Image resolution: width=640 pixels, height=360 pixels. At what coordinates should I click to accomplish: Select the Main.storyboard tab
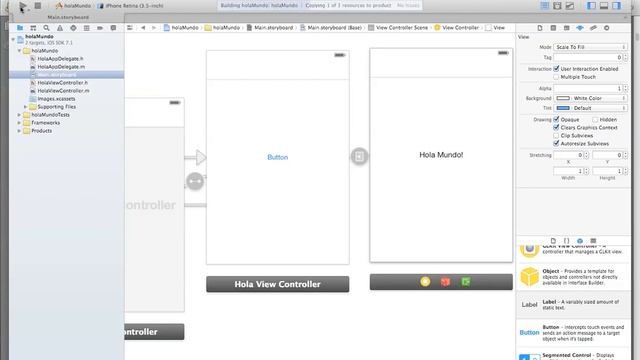pyautogui.click(x=68, y=17)
